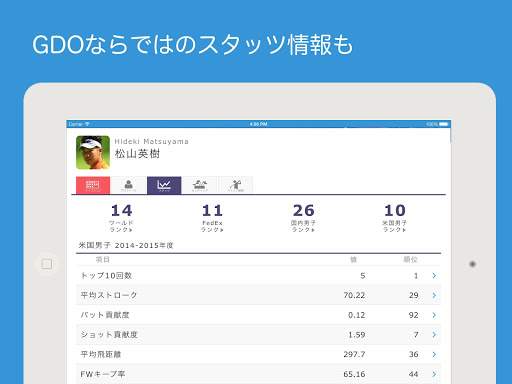Select the 平均ストローク stat row
512x384 pixels.
(258, 295)
